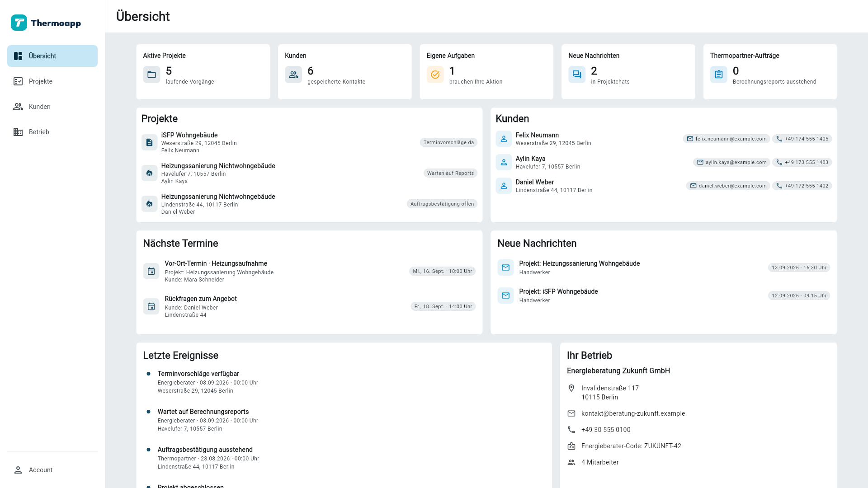Viewport: 868px width, 488px height.
Task: Click the calendar icon for Vor-Ort-Termin
Action: [x=151, y=271]
